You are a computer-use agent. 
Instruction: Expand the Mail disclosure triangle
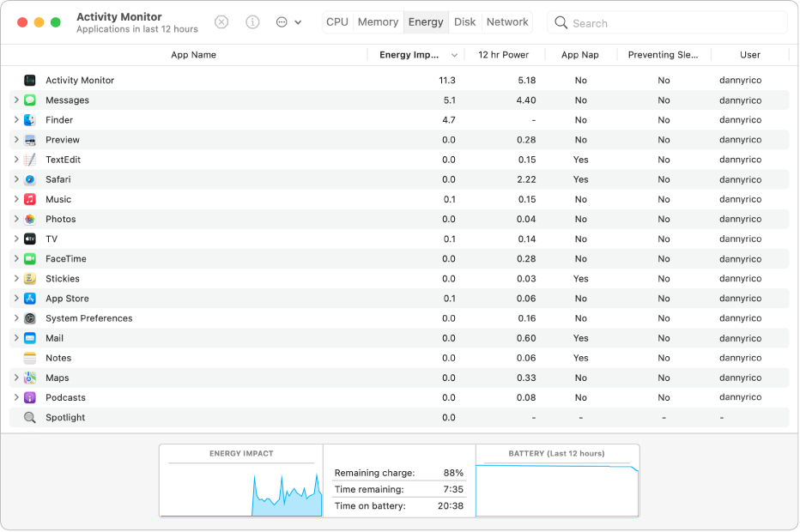click(x=16, y=338)
